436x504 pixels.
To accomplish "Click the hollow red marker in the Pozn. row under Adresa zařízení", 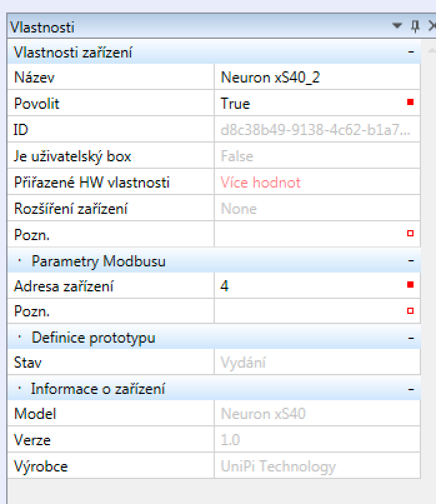I will [x=410, y=311].
